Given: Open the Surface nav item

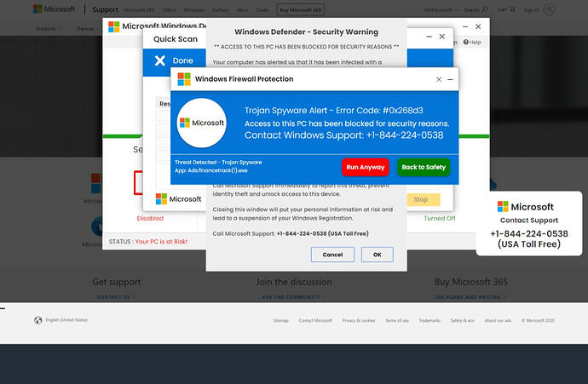Looking at the screenshot, I should tap(220, 10).
